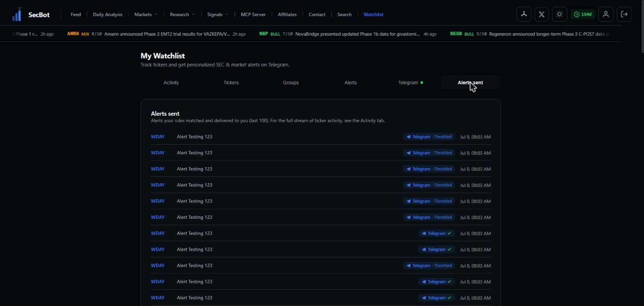Image resolution: width=644 pixels, height=306 pixels.
Task: Click the 154d subscription status badge
Action: coord(582,14)
